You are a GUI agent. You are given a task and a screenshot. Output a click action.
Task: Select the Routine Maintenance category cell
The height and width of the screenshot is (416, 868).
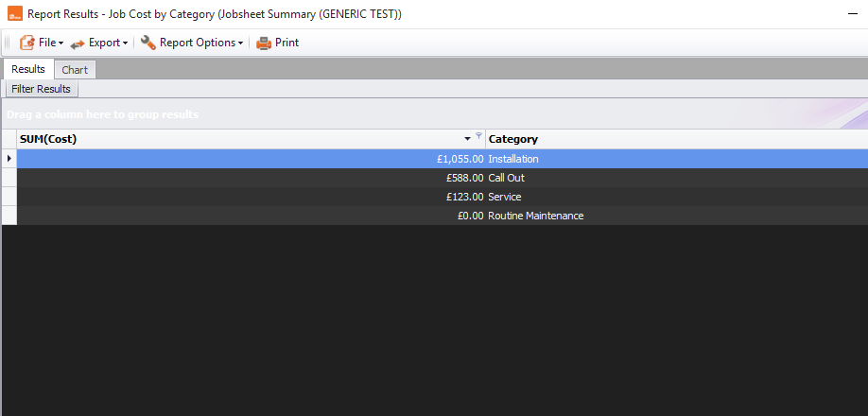[677, 216]
